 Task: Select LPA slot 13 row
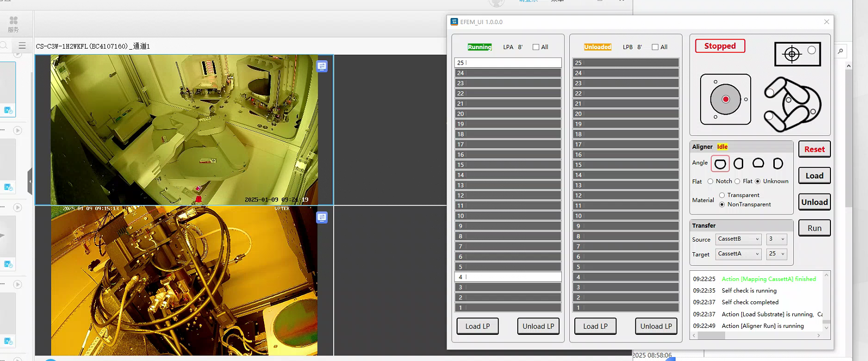(x=508, y=185)
